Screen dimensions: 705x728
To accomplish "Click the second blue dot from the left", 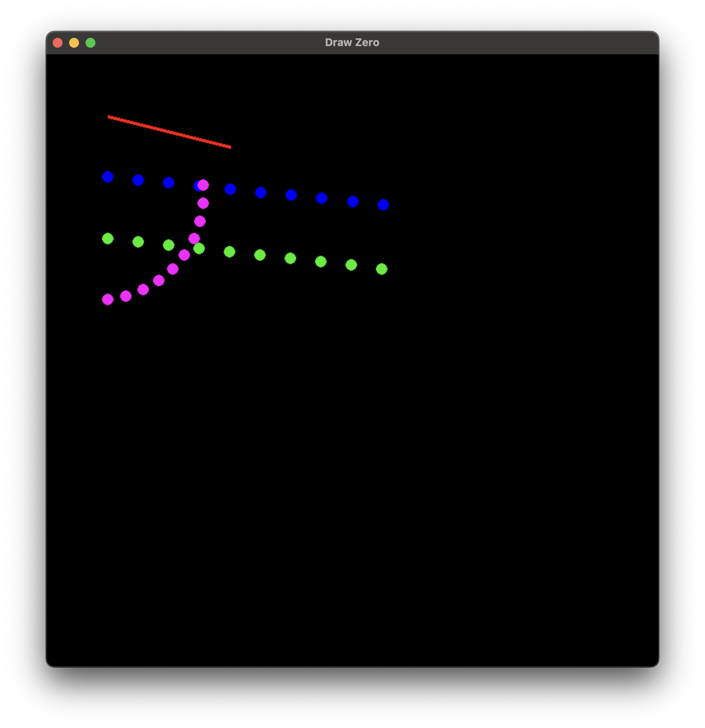I will pyautogui.click(x=138, y=180).
